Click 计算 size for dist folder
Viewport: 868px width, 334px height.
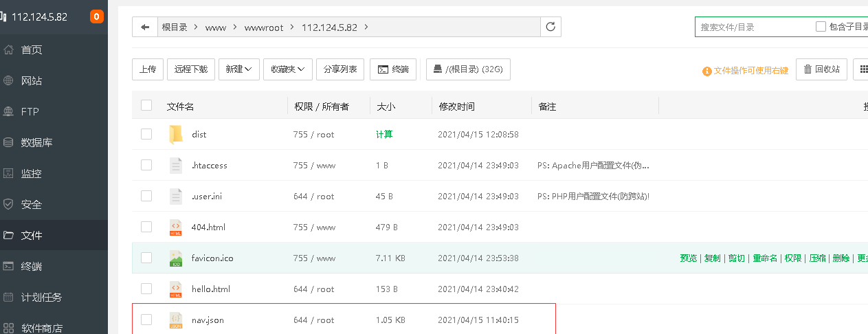coord(384,134)
